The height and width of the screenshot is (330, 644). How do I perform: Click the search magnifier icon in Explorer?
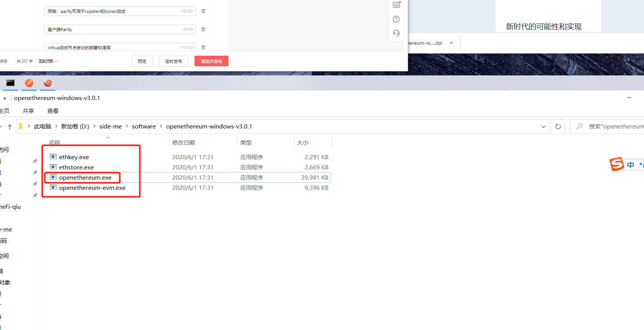tap(579, 126)
